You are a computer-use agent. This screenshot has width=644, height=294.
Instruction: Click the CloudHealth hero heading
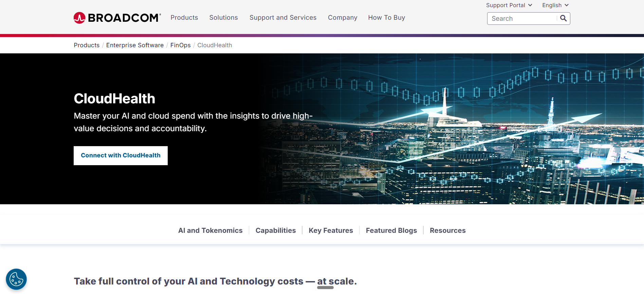pos(114,99)
